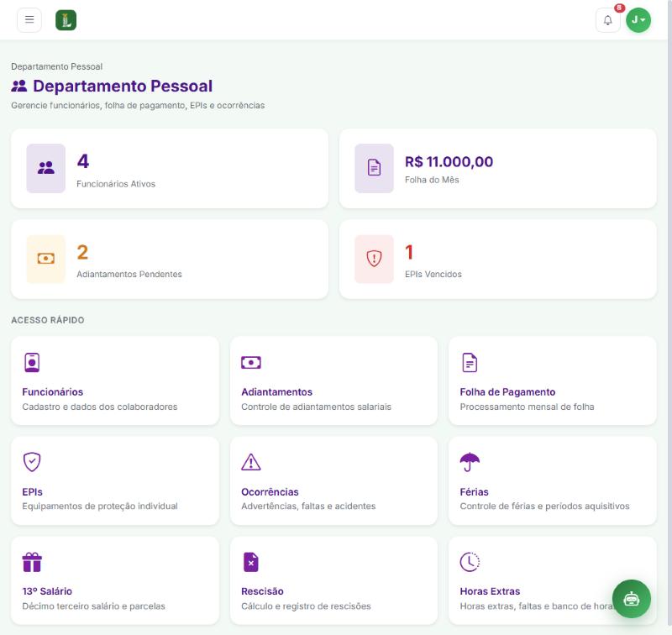Go to Adiantamentos quick access title
The image size is (672, 635).
[277, 392]
